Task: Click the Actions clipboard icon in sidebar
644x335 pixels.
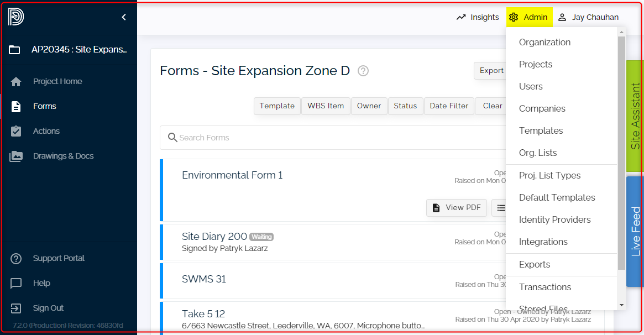Action: tap(16, 131)
